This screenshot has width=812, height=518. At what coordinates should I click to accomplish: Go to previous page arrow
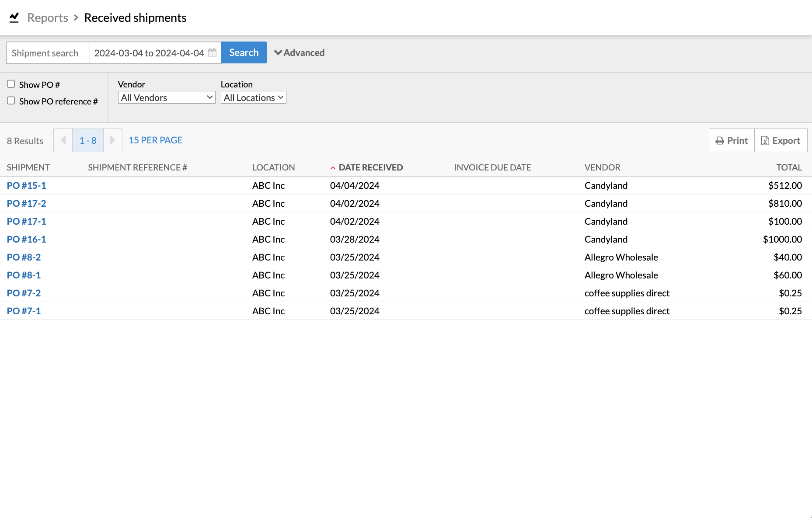click(63, 140)
